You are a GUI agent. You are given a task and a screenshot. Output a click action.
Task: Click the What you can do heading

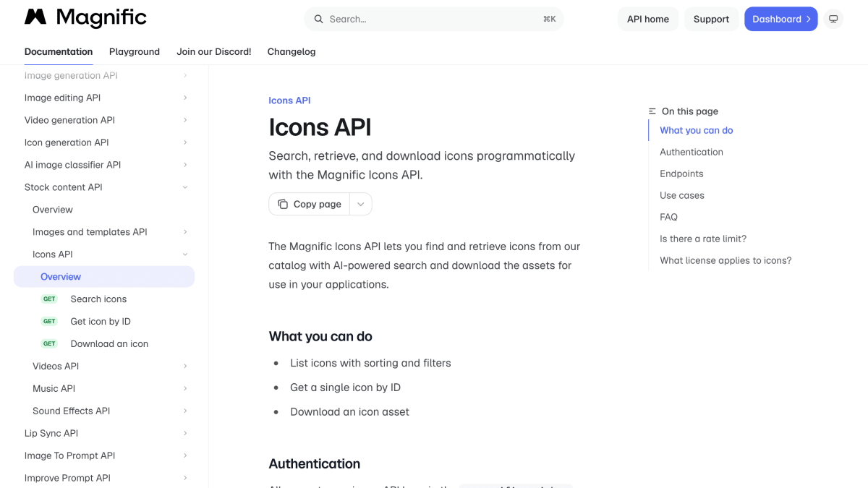320,336
